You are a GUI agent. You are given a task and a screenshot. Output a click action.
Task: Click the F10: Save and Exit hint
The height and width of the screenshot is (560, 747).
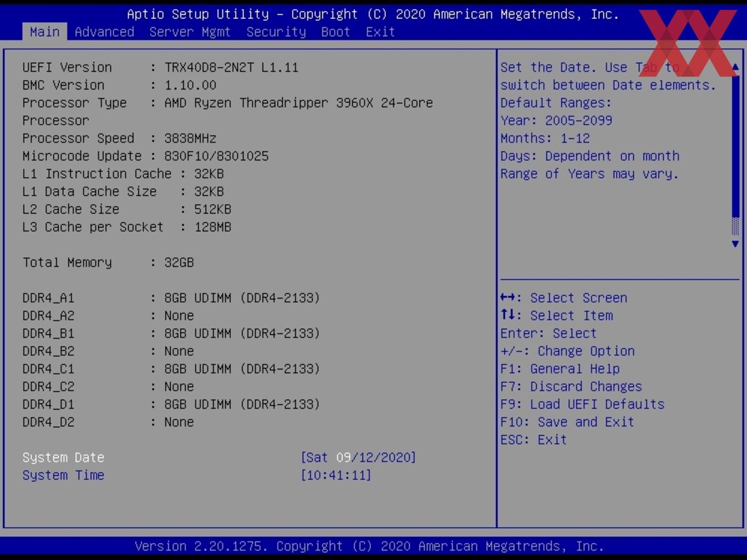pos(567,422)
